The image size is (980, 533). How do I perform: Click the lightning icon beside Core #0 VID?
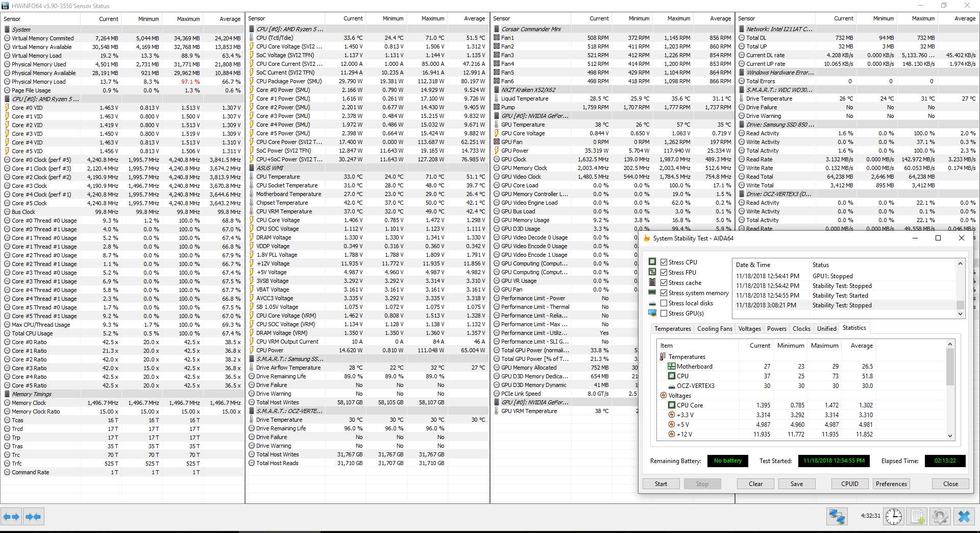(7, 108)
